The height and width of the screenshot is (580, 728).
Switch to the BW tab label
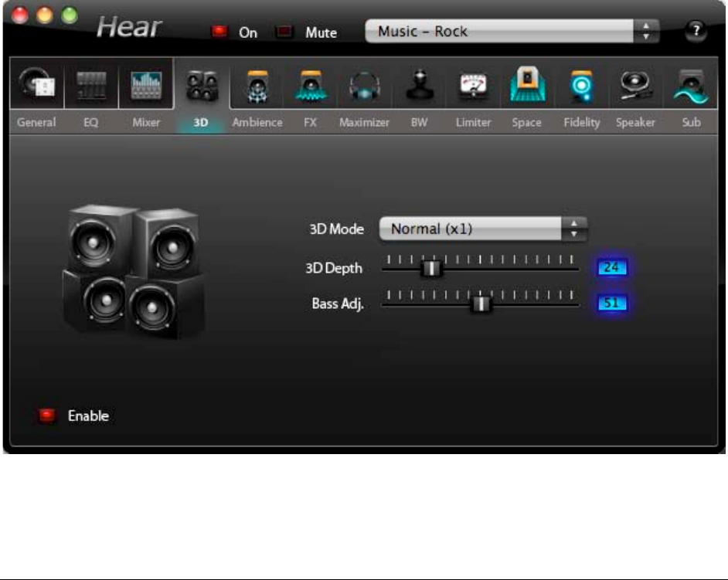419,123
